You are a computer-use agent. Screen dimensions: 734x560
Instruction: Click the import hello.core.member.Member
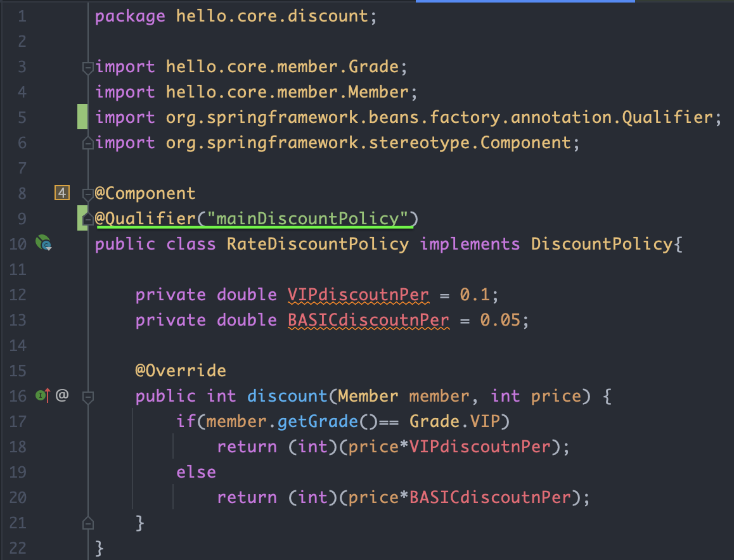pos(287,92)
